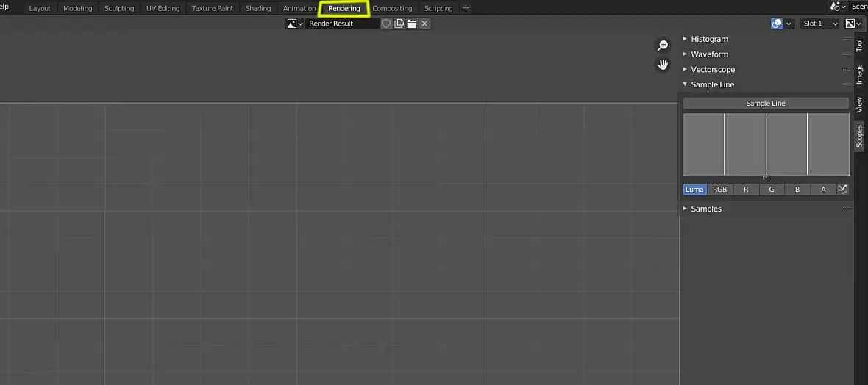Select the Luma histogram mode
Screen dimensions: 868x385
coord(694,189)
